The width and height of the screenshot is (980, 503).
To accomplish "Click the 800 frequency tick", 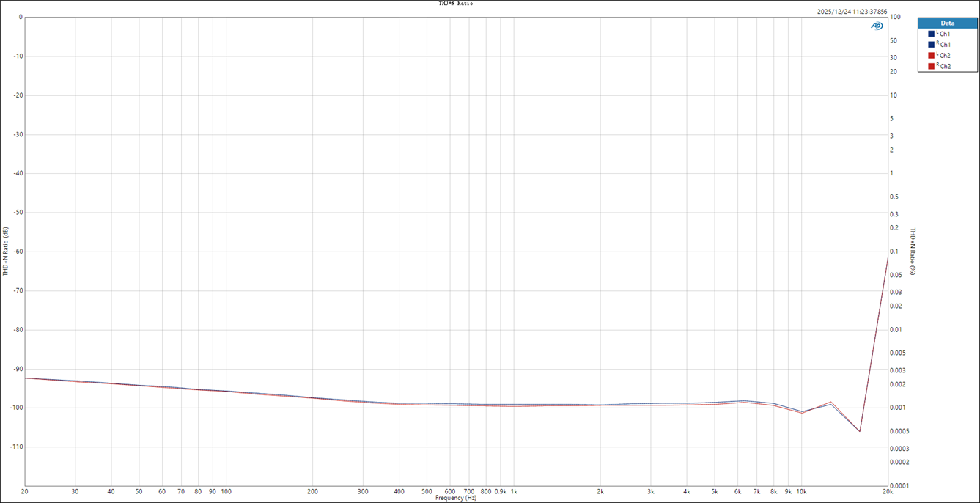I will point(486,491).
